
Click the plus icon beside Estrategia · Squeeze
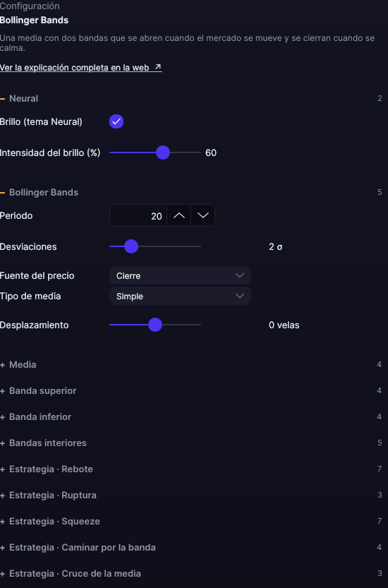point(3,521)
